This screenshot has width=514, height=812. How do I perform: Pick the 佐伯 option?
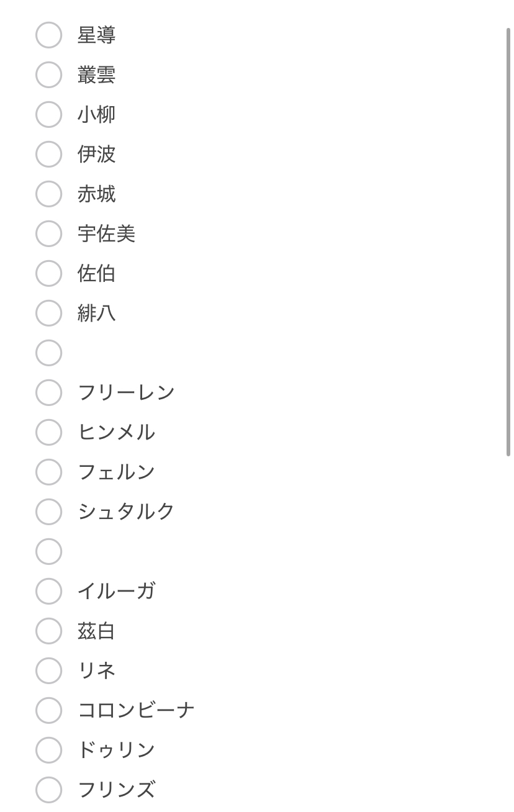click(48, 273)
